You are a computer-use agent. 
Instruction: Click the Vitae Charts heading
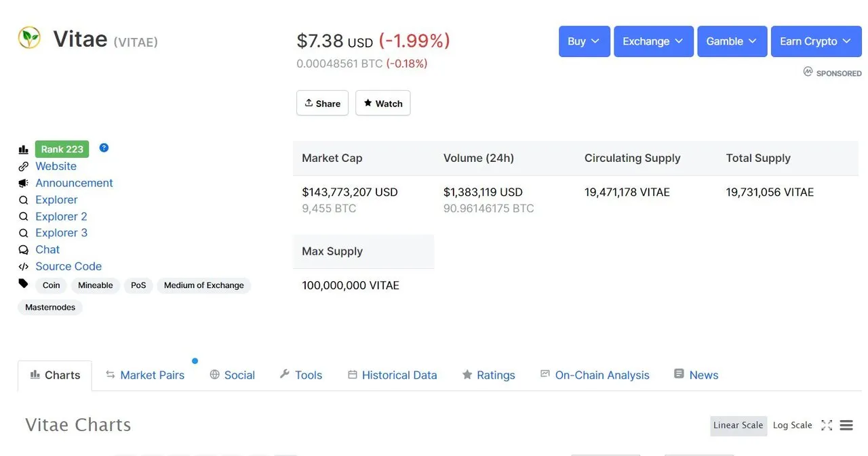point(78,425)
